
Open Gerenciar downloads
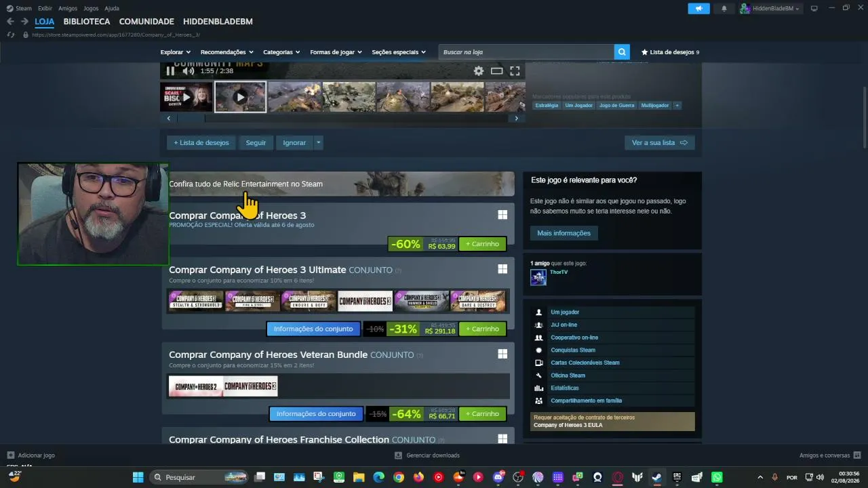click(428, 455)
